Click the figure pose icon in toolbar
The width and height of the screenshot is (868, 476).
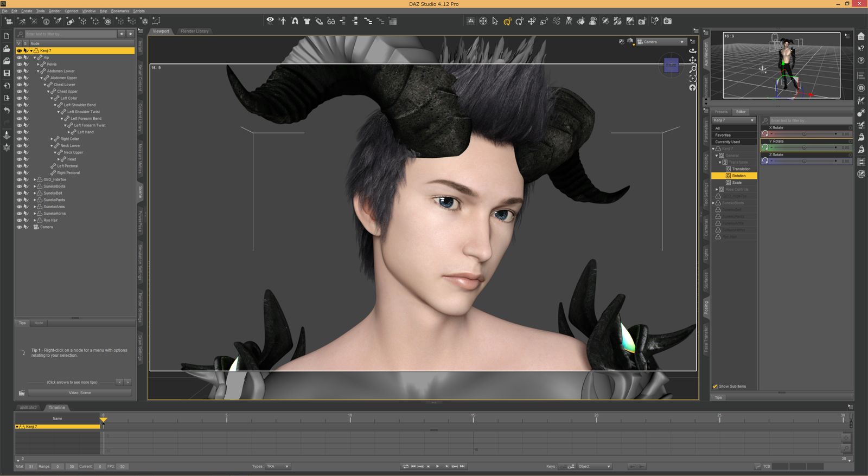(x=283, y=21)
